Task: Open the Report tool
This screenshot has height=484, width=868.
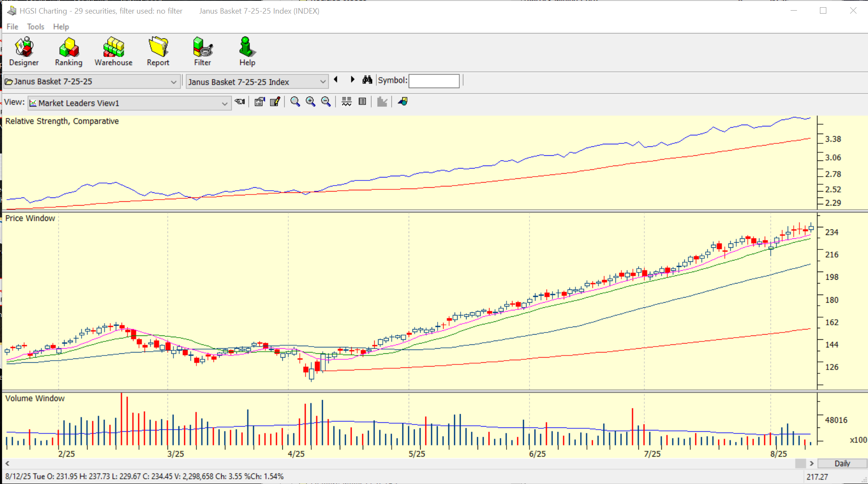Action: click(158, 52)
